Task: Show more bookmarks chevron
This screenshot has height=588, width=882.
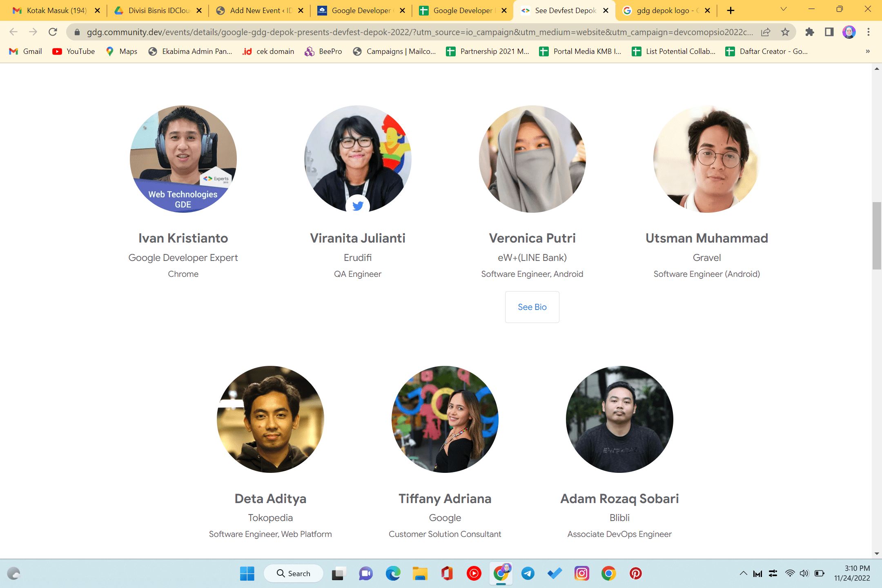Action: click(x=868, y=51)
